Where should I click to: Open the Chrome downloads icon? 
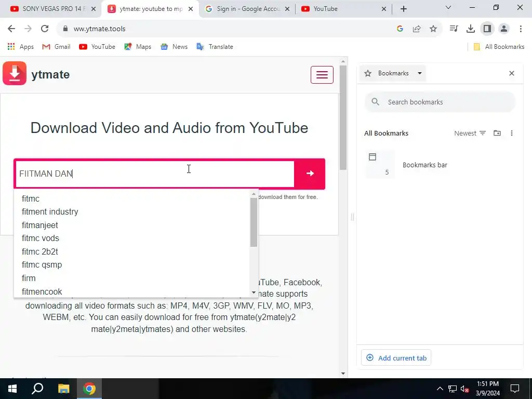(471, 29)
